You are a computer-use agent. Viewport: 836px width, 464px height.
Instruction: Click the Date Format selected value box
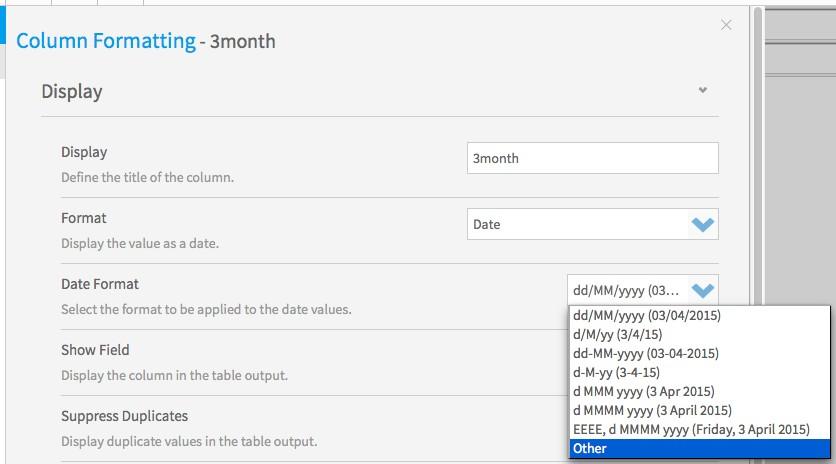click(x=642, y=290)
